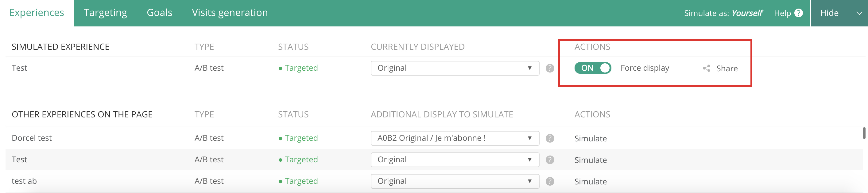The image size is (868, 193).
Task: Open the test ab variation dropdown
Action: tap(455, 182)
